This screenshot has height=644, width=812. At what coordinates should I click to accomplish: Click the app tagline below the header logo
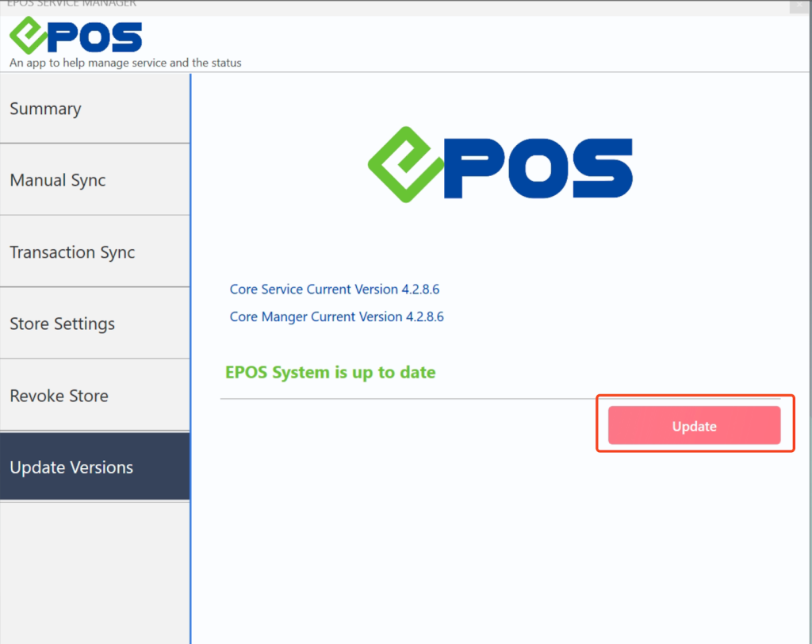pos(125,63)
